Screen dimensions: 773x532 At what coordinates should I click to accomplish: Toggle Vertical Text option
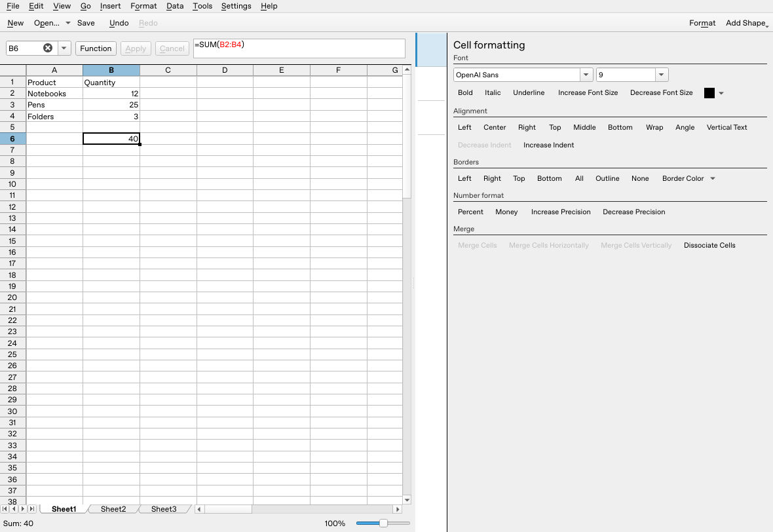coord(726,127)
